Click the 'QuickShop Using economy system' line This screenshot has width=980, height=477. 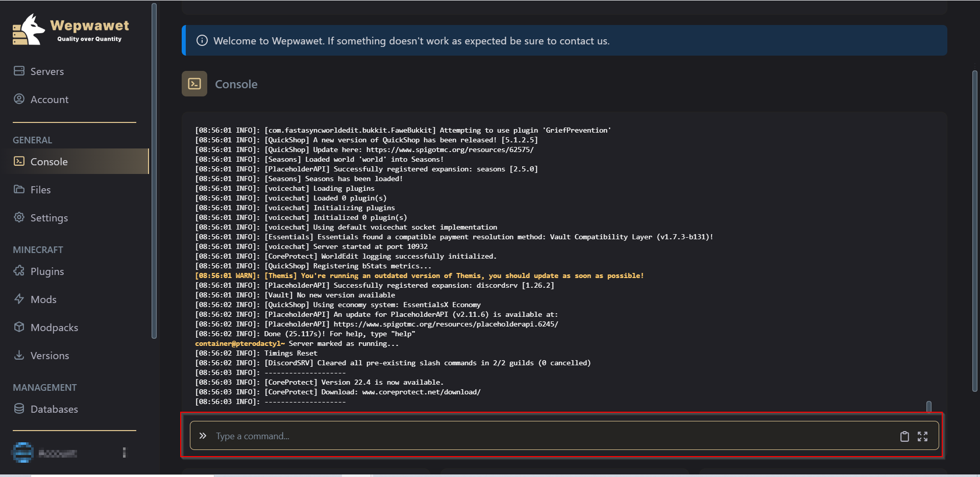(x=338, y=305)
